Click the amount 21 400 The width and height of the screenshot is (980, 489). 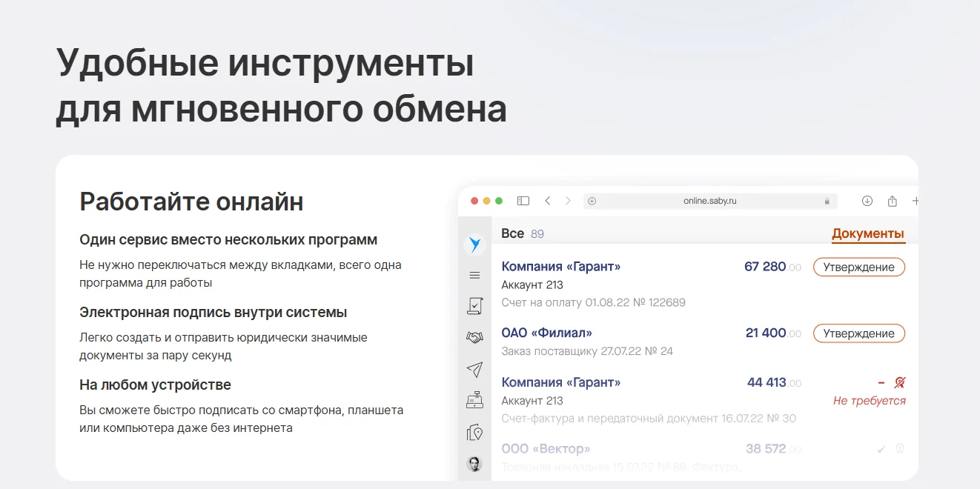(x=773, y=333)
